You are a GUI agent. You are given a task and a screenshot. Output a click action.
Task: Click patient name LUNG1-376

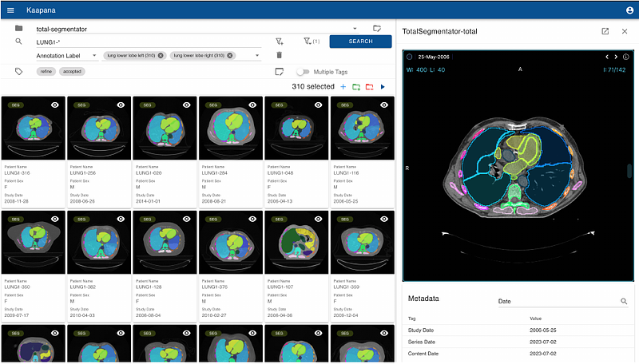215,287
